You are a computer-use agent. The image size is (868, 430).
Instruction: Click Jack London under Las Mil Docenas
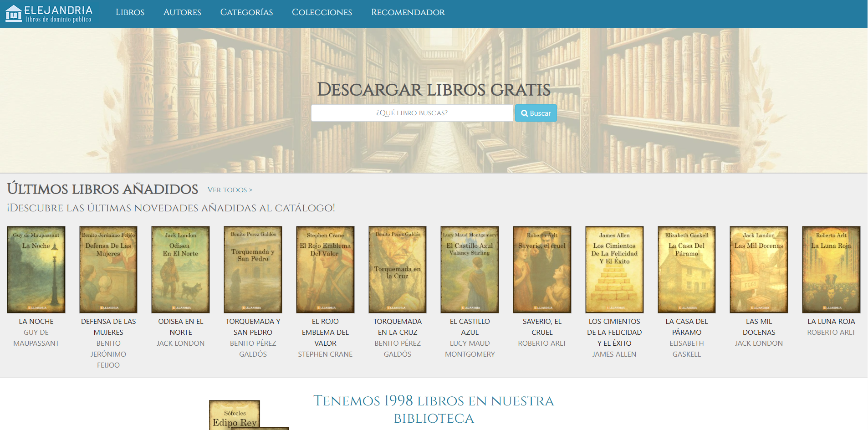coord(759,343)
